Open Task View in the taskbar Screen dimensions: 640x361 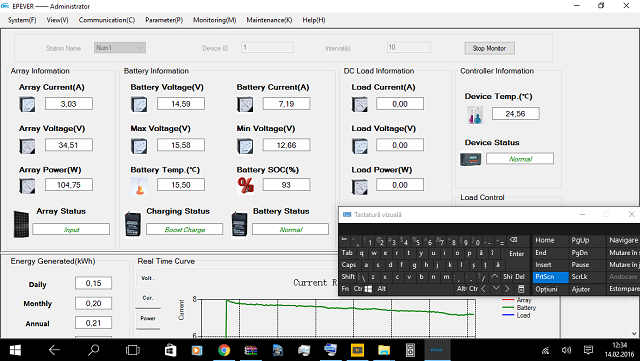133,350
